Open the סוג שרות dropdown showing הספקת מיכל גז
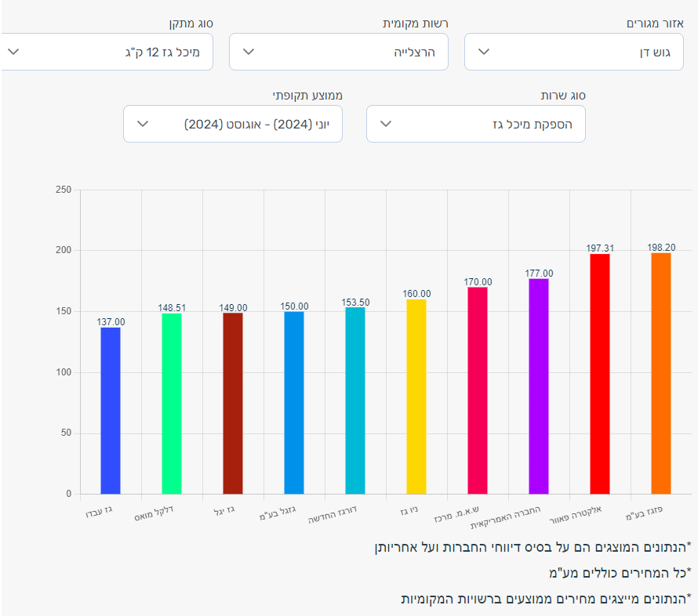This screenshot has height=616, width=698. coord(476,124)
